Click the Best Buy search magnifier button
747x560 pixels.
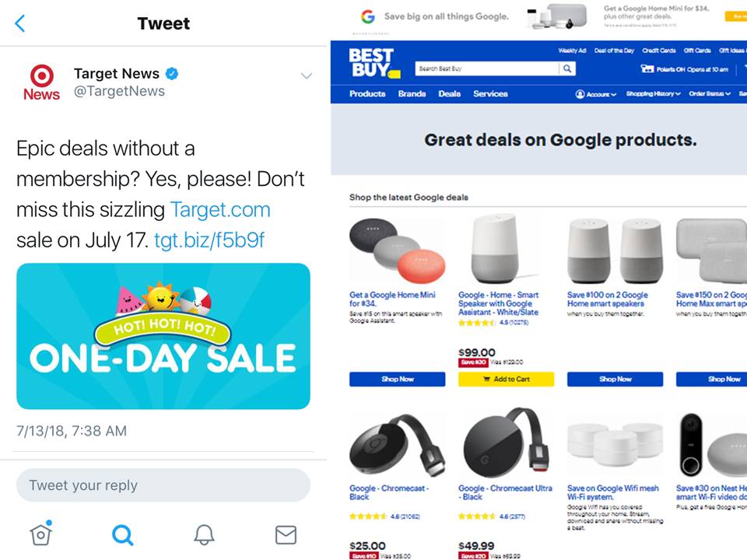tap(567, 68)
